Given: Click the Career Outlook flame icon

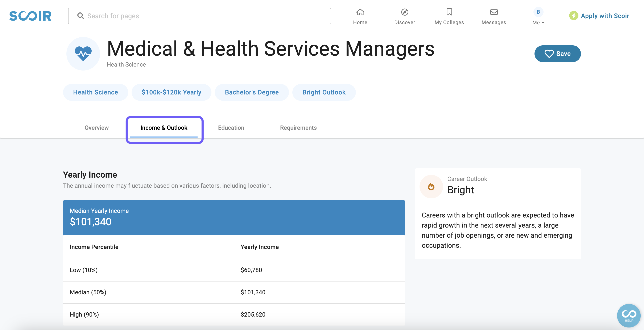Looking at the screenshot, I should point(431,186).
